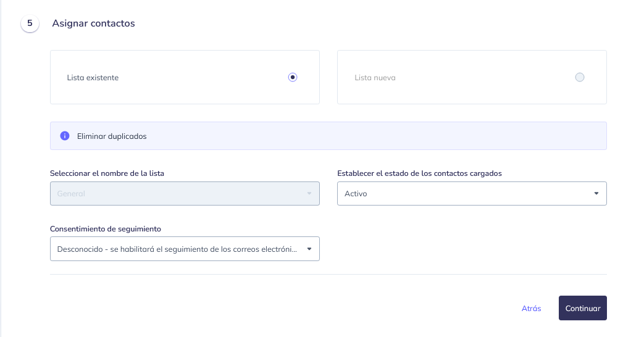Click the step 5 number badge
Image resolution: width=644 pixels, height=337 pixels.
[30, 23]
